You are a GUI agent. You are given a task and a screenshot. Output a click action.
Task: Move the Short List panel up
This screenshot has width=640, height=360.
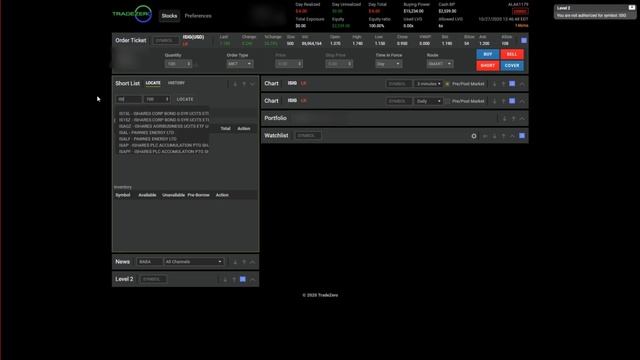pos(244,84)
